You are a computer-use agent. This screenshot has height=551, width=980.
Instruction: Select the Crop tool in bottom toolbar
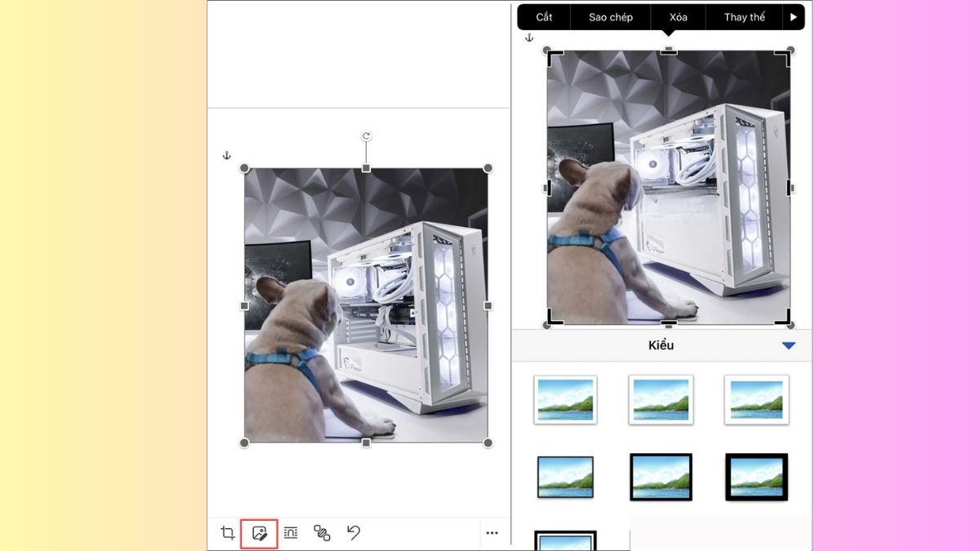pos(228,533)
